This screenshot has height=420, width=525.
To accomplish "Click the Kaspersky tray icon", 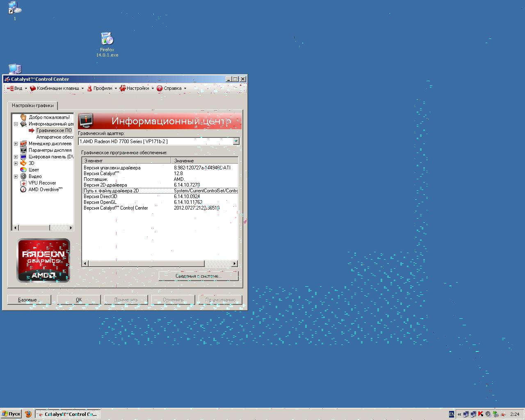I will pyautogui.click(x=480, y=414).
